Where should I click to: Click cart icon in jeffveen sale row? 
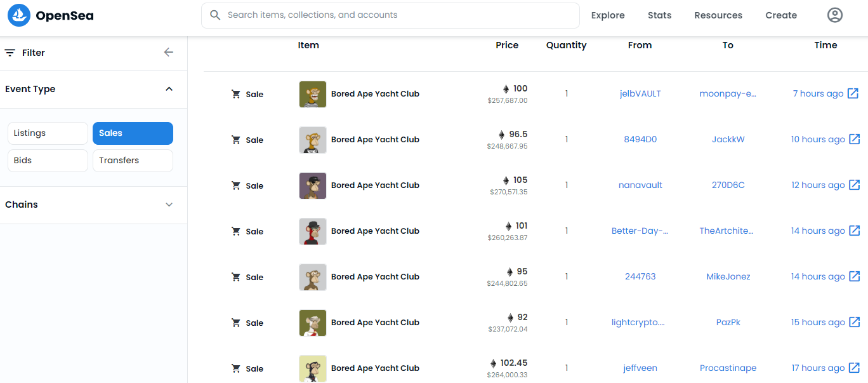point(236,368)
